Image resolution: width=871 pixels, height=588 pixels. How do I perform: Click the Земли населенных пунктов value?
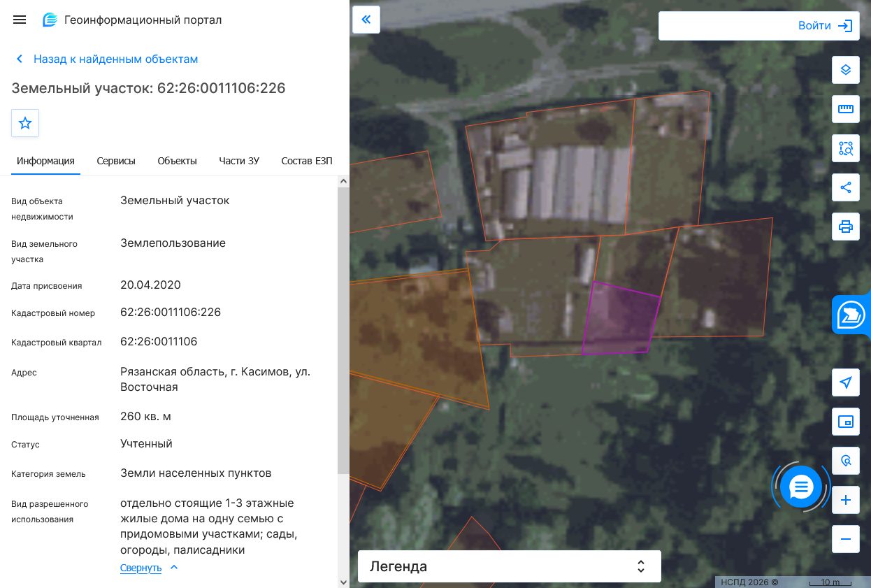click(x=196, y=473)
